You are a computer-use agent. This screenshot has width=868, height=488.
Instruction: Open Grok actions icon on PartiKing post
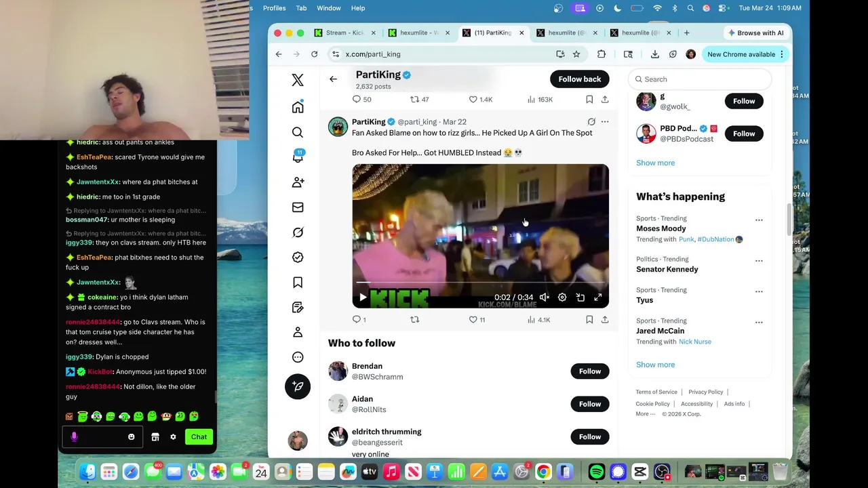point(591,122)
